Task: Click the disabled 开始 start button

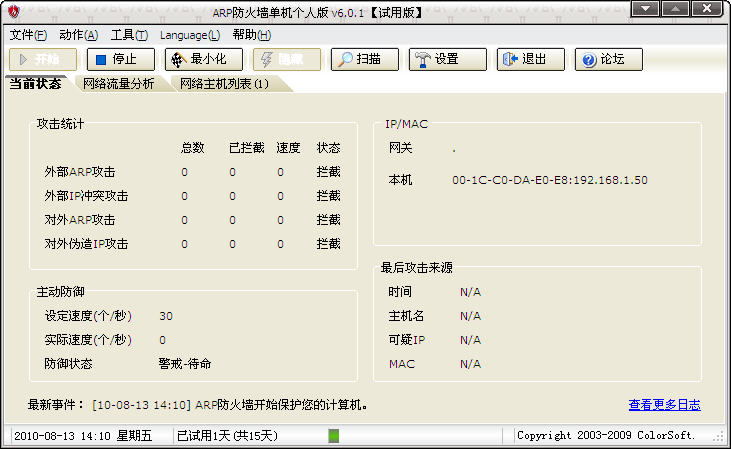Action: pyautogui.click(x=43, y=59)
